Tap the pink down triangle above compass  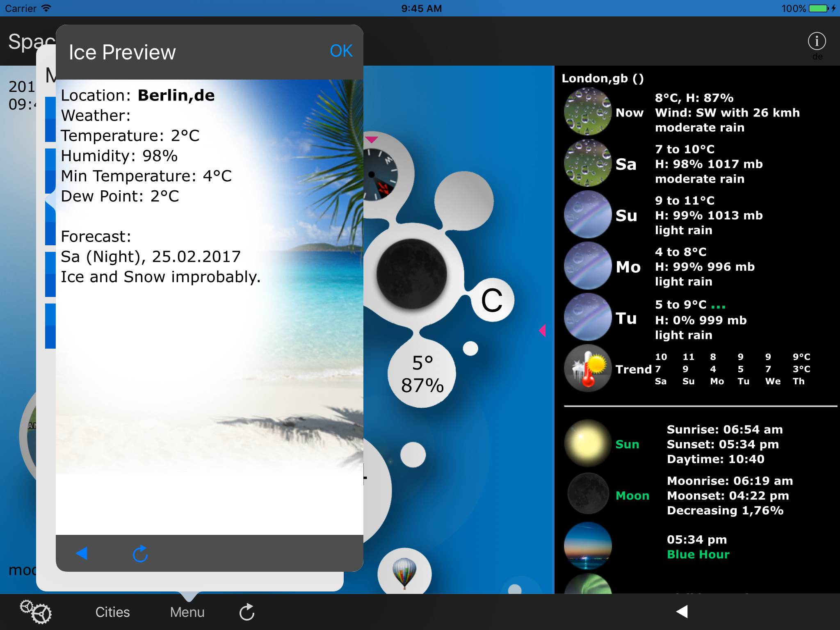tap(372, 139)
